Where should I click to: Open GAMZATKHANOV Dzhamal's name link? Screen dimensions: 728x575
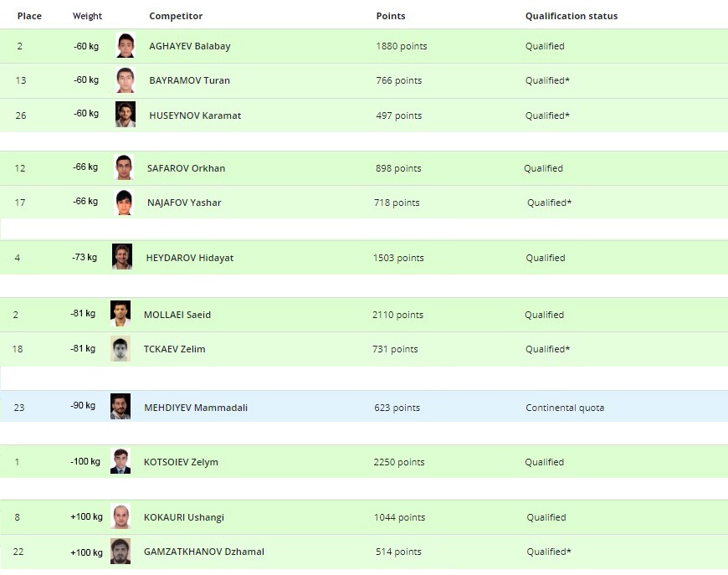(x=204, y=552)
